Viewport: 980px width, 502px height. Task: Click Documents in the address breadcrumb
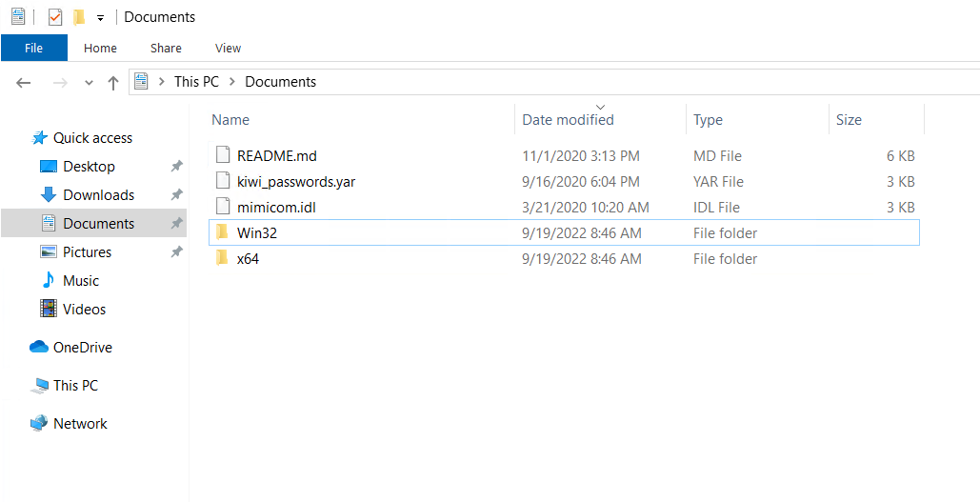click(281, 82)
